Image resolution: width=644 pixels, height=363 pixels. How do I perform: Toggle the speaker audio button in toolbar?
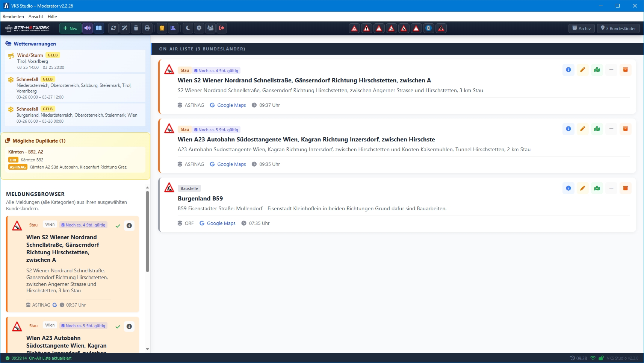coord(88,28)
